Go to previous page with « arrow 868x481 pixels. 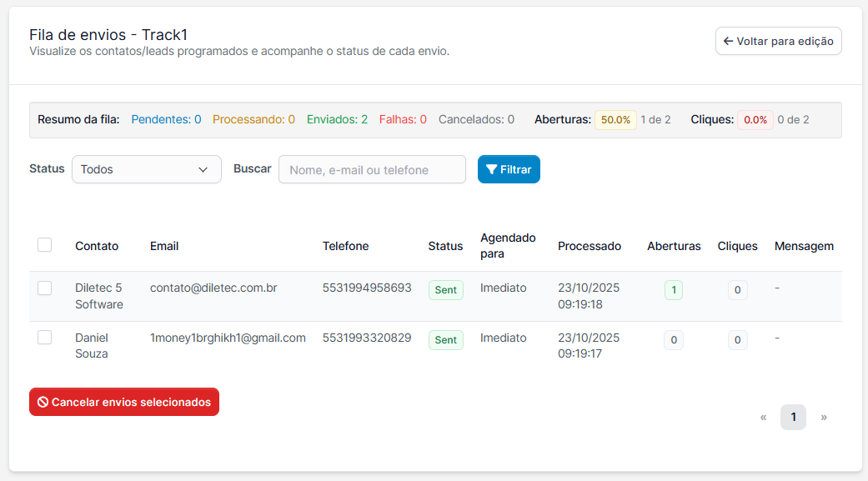point(763,417)
